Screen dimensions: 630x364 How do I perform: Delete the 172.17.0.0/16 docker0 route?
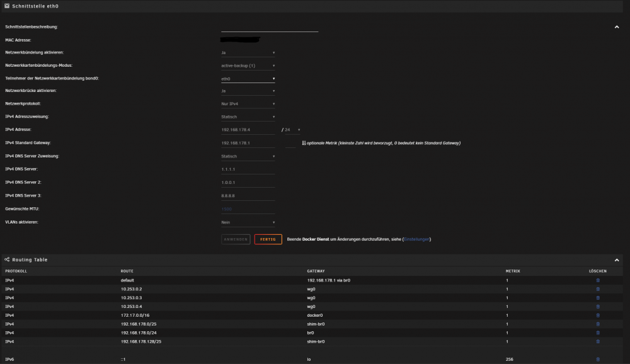597,316
